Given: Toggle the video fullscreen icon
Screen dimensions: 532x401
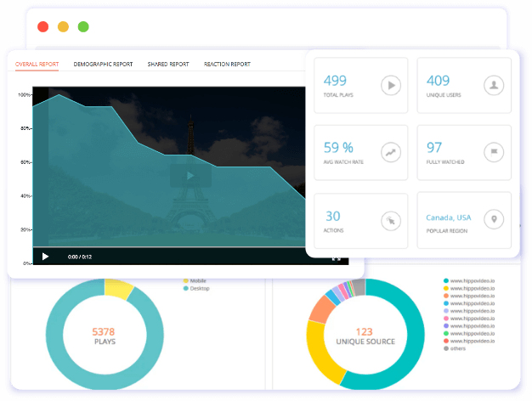Looking at the screenshot, I should (x=337, y=259).
